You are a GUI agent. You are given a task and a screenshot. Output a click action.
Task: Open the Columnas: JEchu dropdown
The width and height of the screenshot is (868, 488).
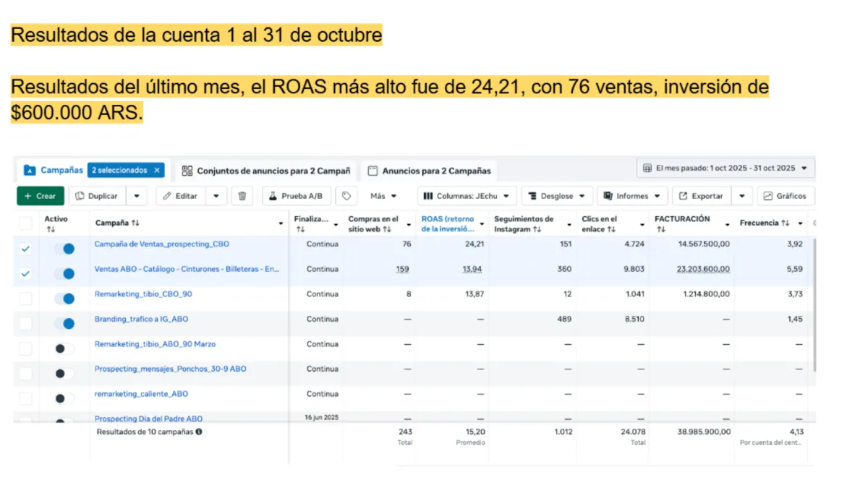pos(467,196)
